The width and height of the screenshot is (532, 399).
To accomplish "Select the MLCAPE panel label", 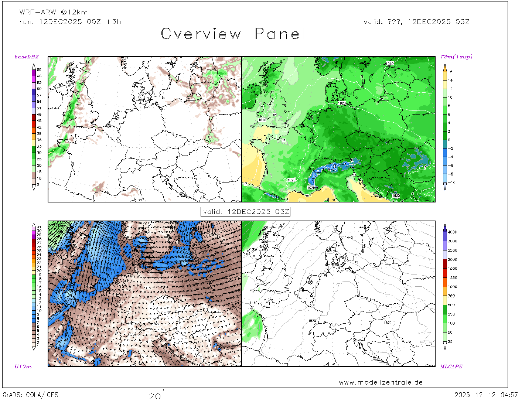I will (451, 366).
